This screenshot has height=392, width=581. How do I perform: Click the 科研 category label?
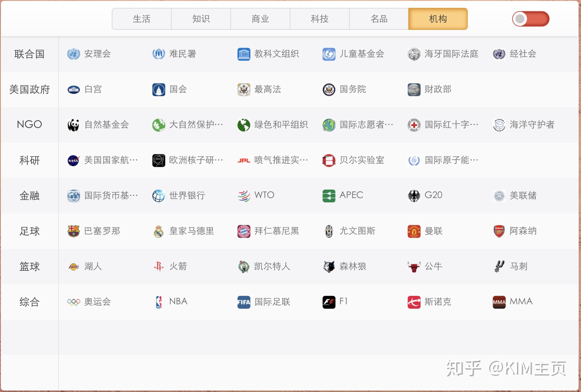(x=29, y=160)
